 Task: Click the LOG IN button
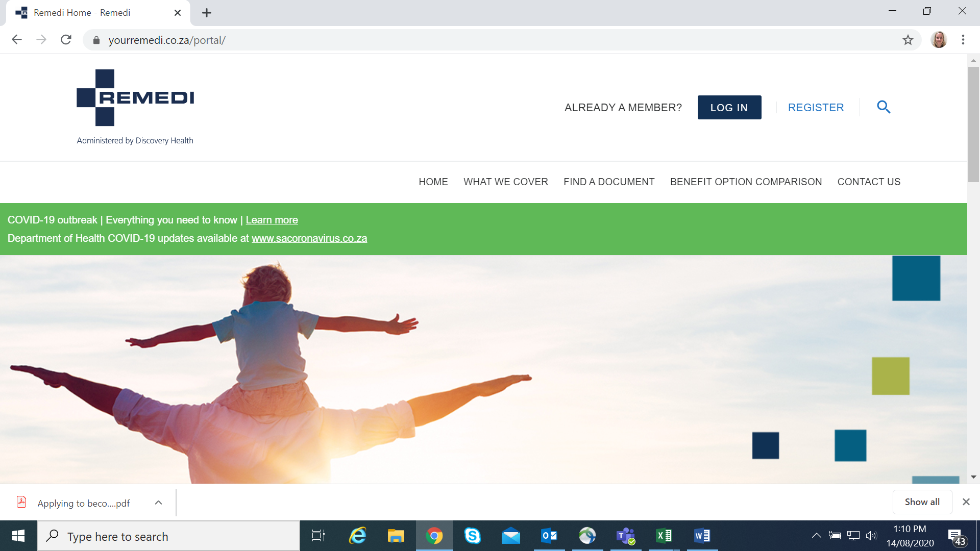tap(729, 108)
